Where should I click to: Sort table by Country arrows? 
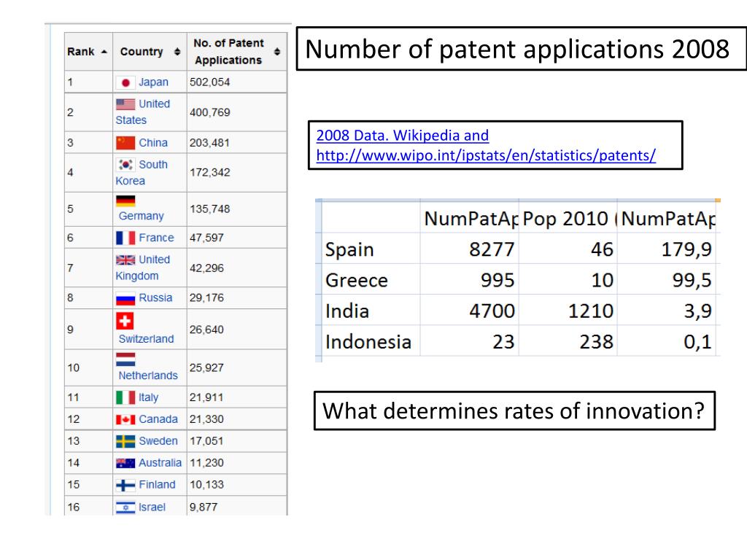point(177,52)
